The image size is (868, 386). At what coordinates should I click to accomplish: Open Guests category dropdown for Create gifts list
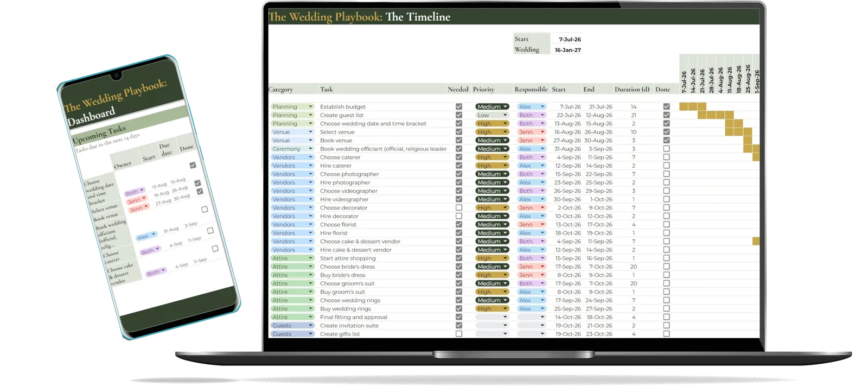click(x=292, y=334)
